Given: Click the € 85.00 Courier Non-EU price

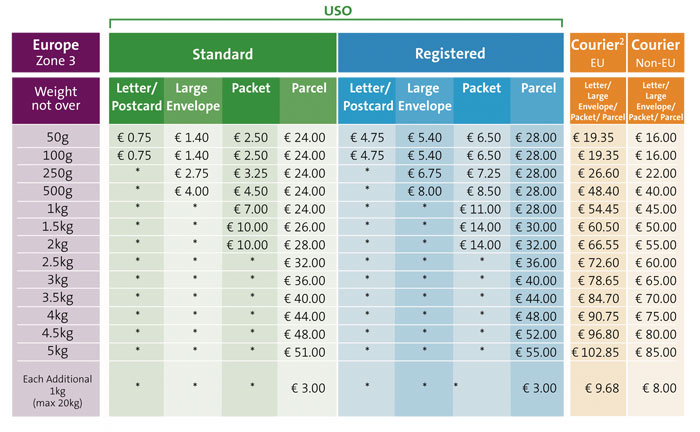Looking at the screenshot, I should [655, 352].
